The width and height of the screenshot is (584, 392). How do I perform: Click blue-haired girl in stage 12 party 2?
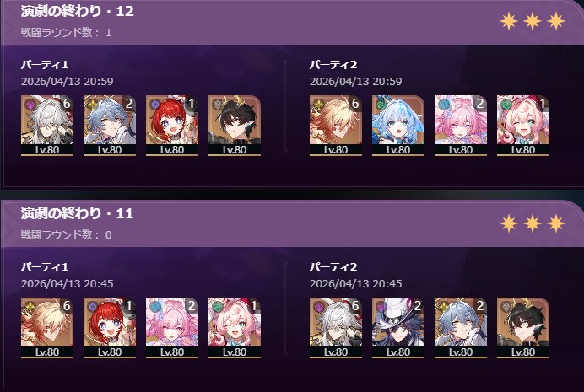tap(398, 126)
